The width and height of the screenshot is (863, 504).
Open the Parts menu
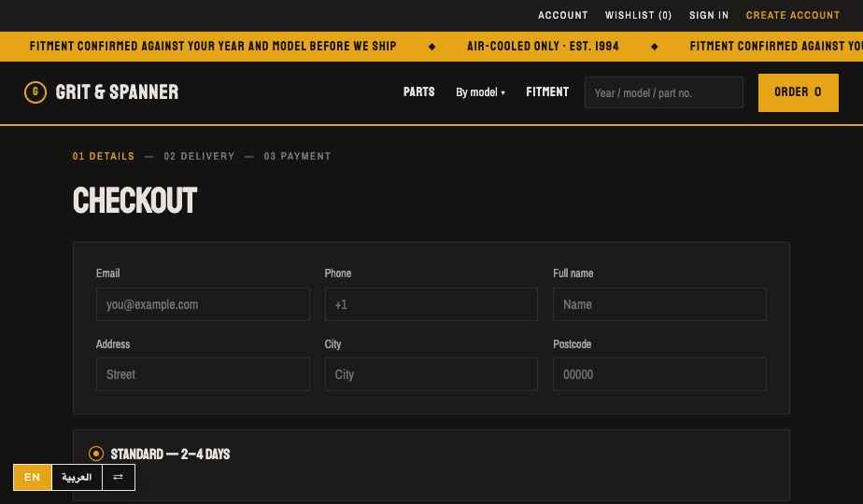pyautogui.click(x=418, y=91)
